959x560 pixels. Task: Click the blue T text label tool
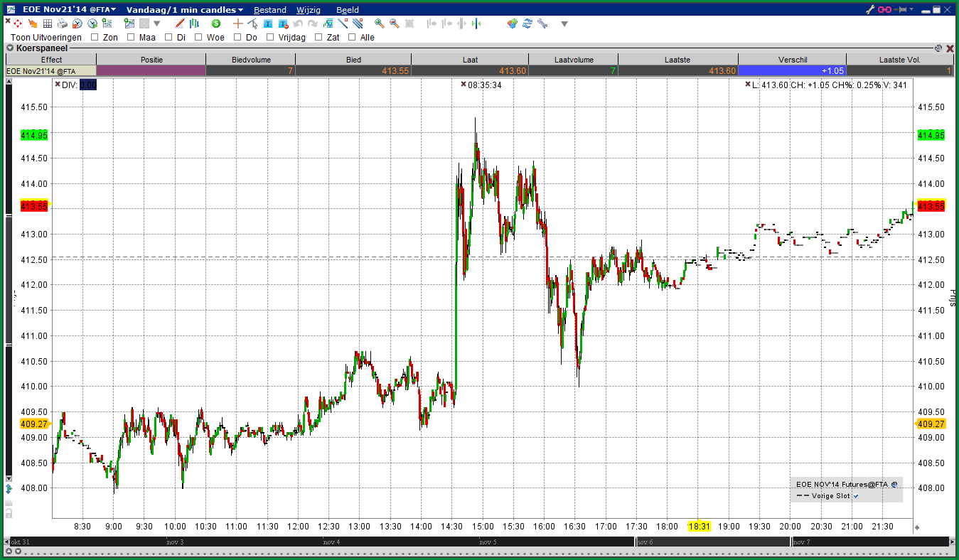pyautogui.click(x=269, y=23)
